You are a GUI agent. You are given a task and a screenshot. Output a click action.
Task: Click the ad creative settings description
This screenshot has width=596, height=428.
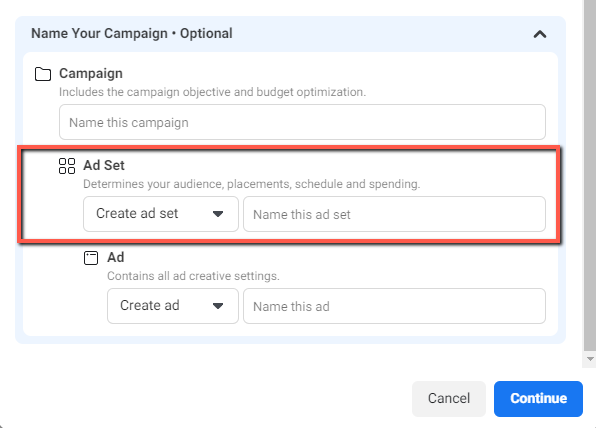(193, 276)
